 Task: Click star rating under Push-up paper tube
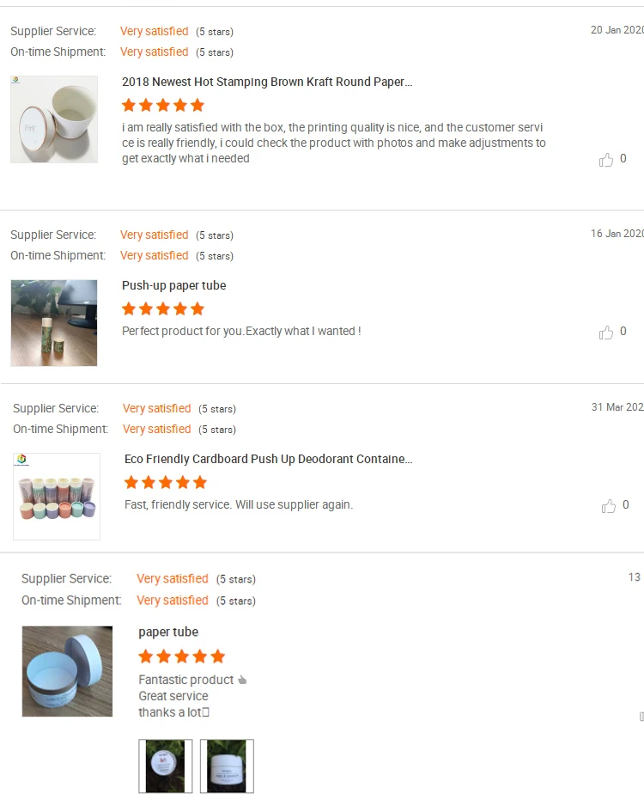click(x=163, y=309)
